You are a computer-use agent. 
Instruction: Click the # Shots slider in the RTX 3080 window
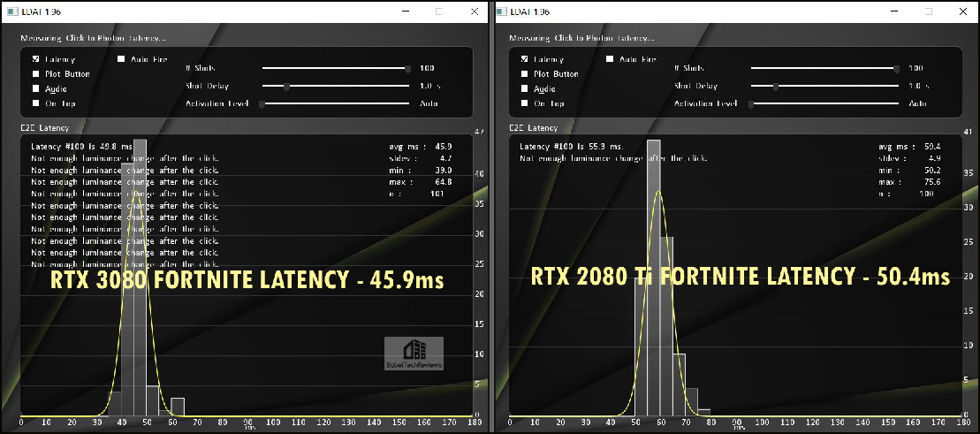click(x=337, y=68)
